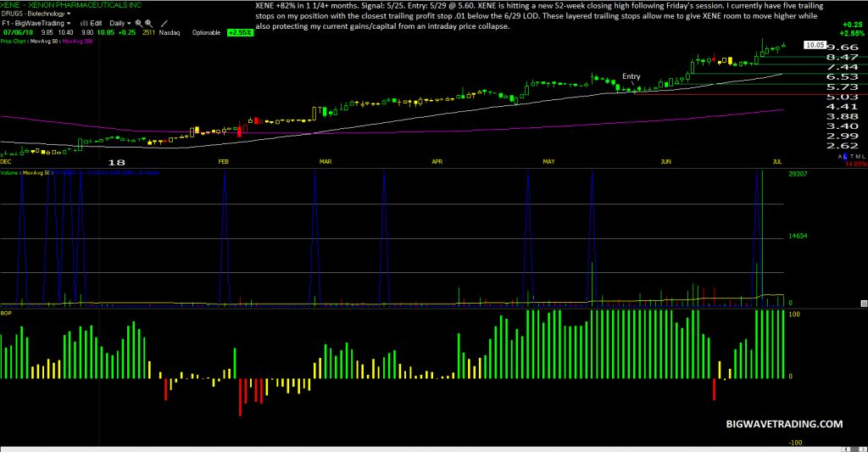Click the 2511 yellow volume value
The width and height of the screenshot is (868, 452).
click(x=148, y=33)
